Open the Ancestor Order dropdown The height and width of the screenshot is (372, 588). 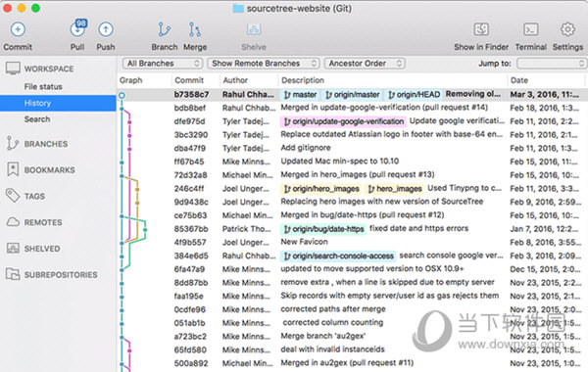pyautogui.click(x=365, y=64)
